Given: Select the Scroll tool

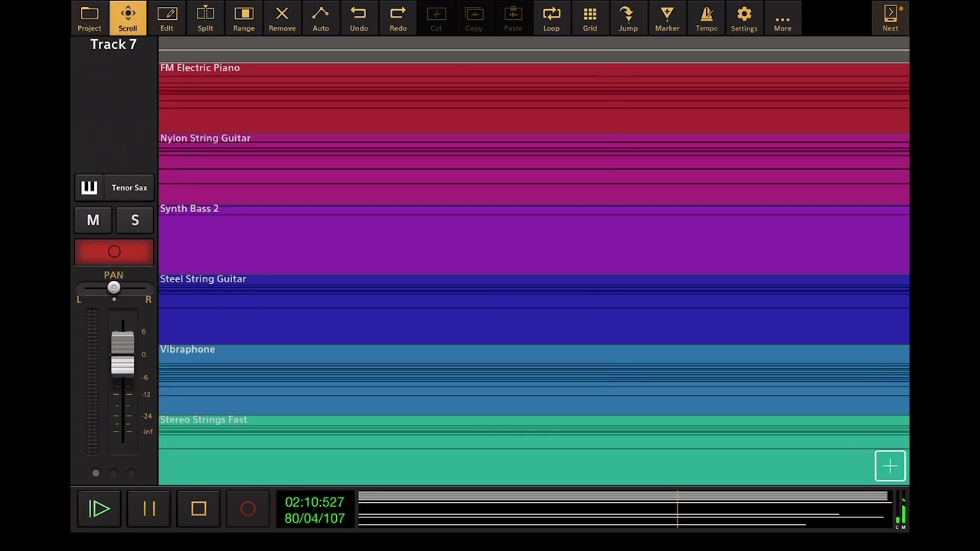Looking at the screenshot, I should [x=128, y=18].
